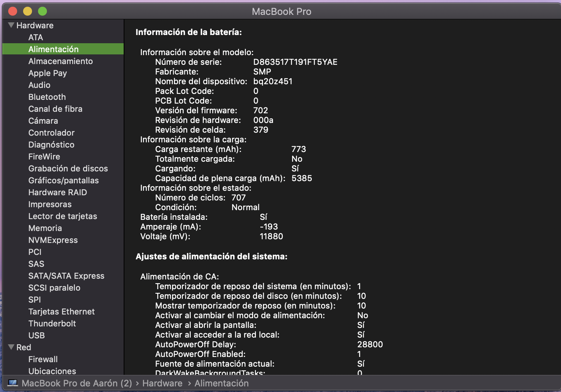Collapse the Red tree section
The height and width of the screenshot is (392, 561).
(x=11, y=347)
